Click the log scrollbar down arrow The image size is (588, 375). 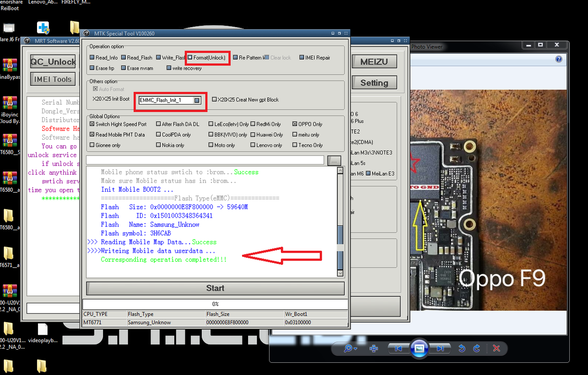pyautogui.click(x=340, y=273)
